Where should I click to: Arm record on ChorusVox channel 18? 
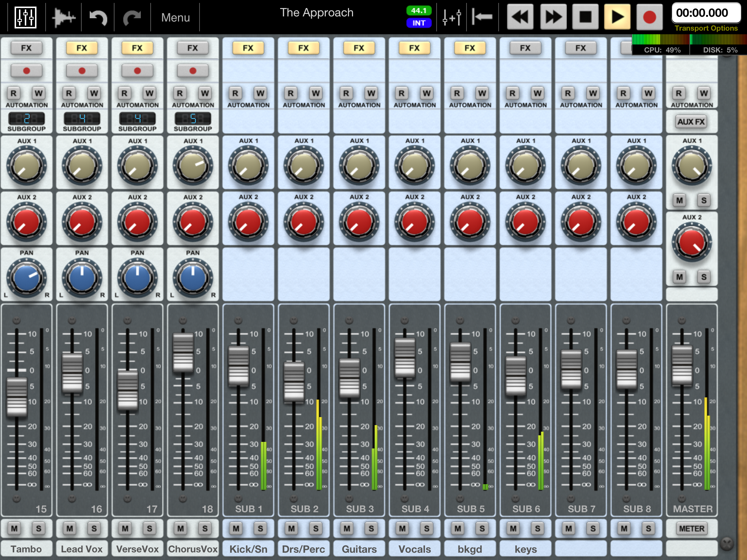click(x=193, y=71)
